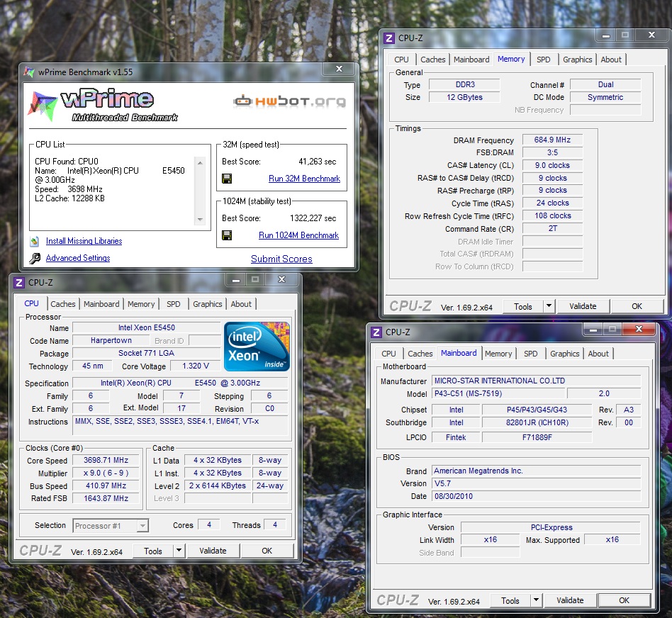Click Validate button in Mainboard window
This screenshot has width=672, height=618.
click(570, 600)
